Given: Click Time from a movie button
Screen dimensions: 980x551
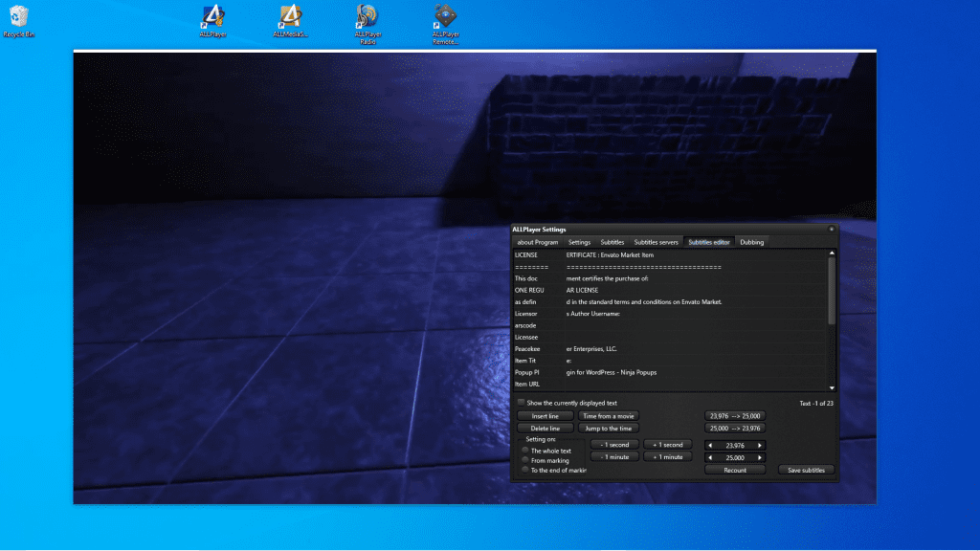Looking at the screenshot, I should 608,416.
